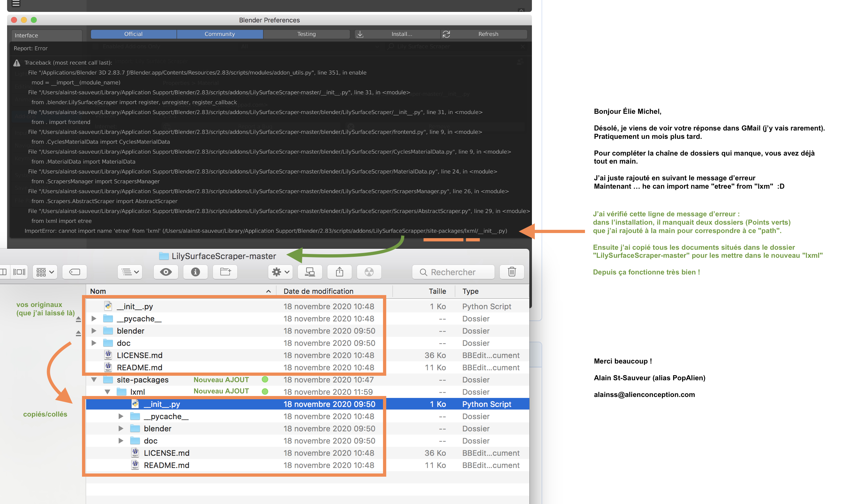Switch to the Testing add-ons tab
The width and height of the screenshot is (849, 504).
(x=306, y=34)
